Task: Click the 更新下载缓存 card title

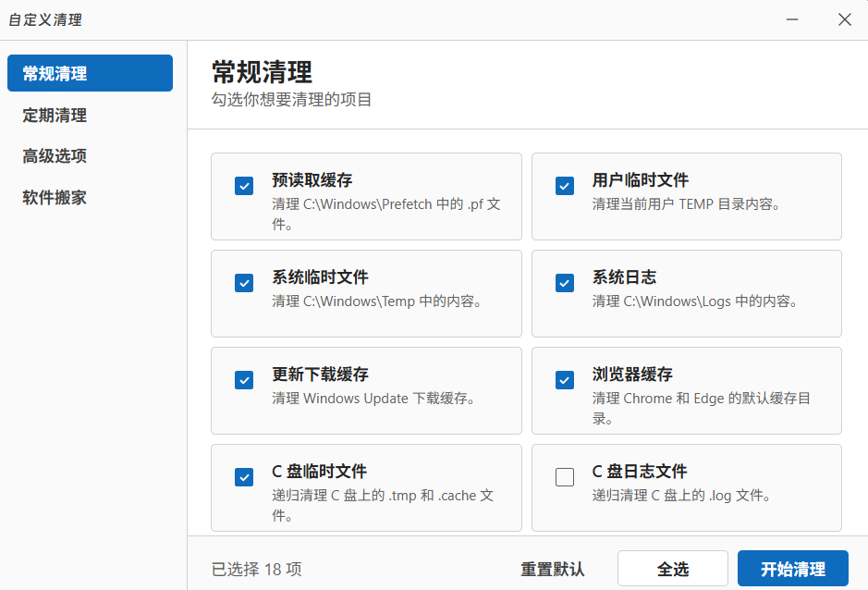Action: [x=320, y=375]
